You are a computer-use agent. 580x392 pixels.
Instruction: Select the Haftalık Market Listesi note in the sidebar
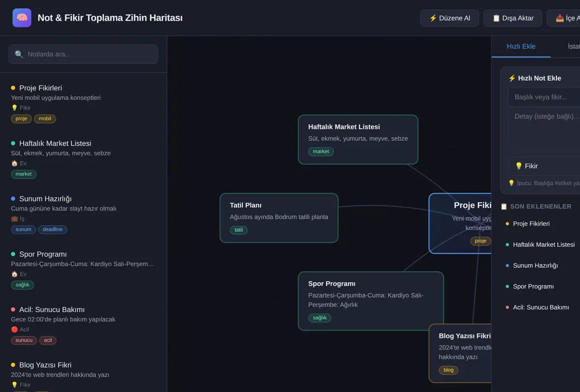[x=83, y=158]
